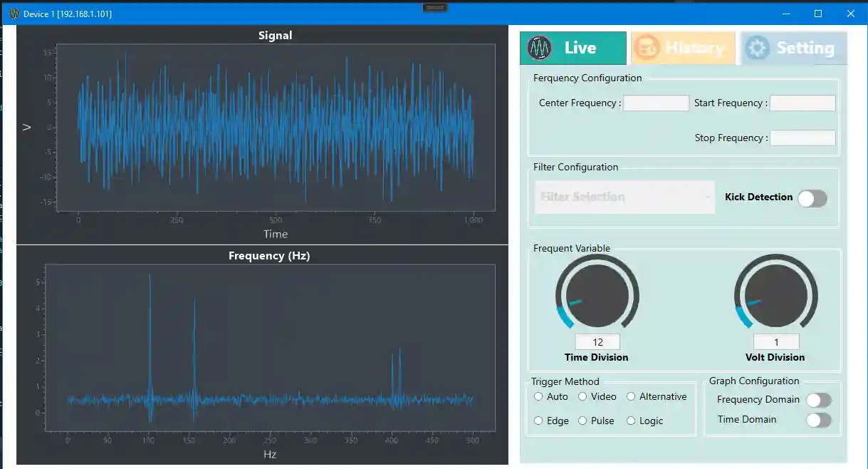Click the "Frequent Variable" group heading
868x469 pixels.
[x=572, y=248]
